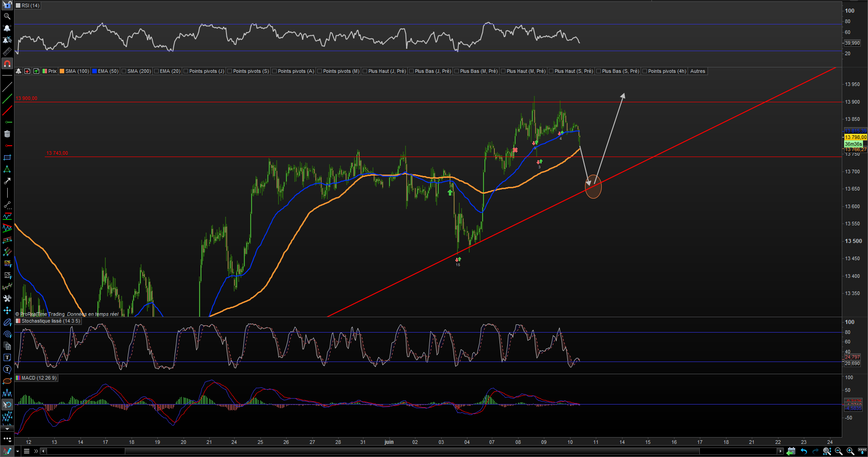Select the horizontal line drawing tool
868x457 pixels.
coord(7,75)
